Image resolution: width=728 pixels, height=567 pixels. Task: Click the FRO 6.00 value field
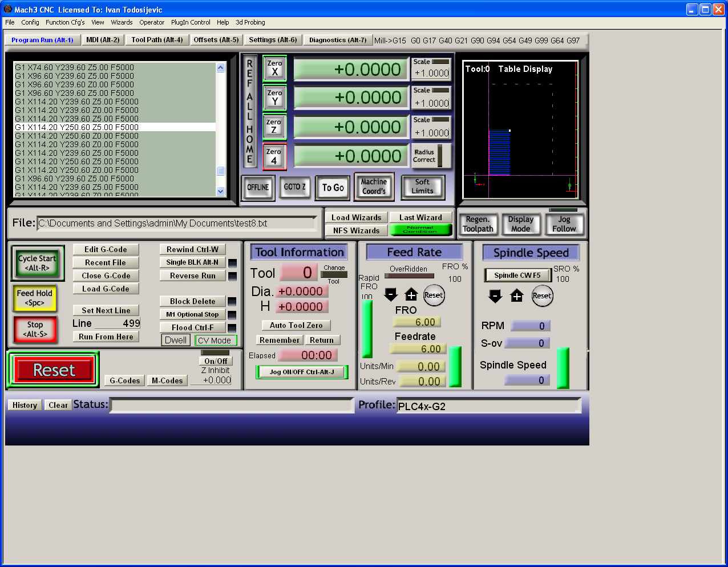417,322
